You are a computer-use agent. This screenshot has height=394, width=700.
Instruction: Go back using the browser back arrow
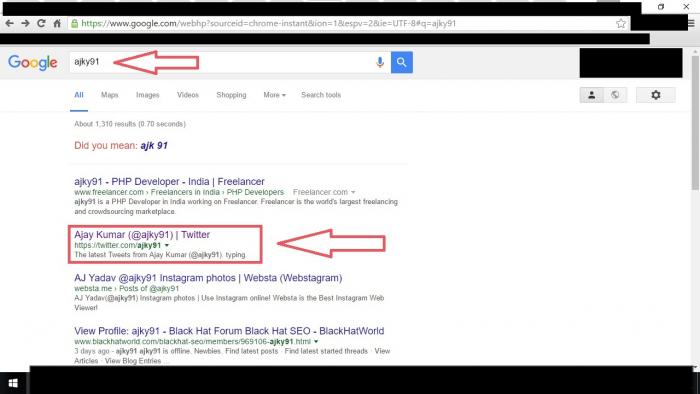[9, 23]
